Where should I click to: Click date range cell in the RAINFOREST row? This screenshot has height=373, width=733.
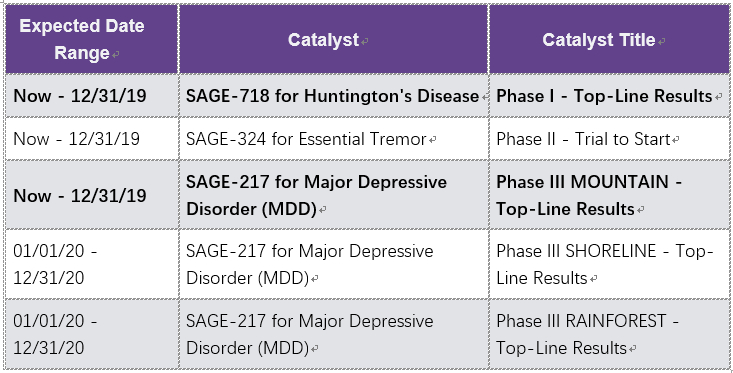coord(92,334)
